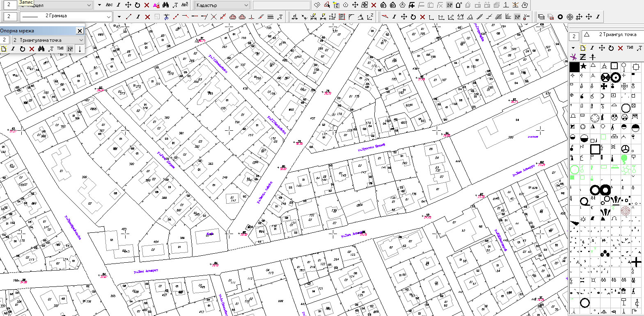
Task: Click the red X delete icon in top-left toolbar
Action: tap(147, 5)
